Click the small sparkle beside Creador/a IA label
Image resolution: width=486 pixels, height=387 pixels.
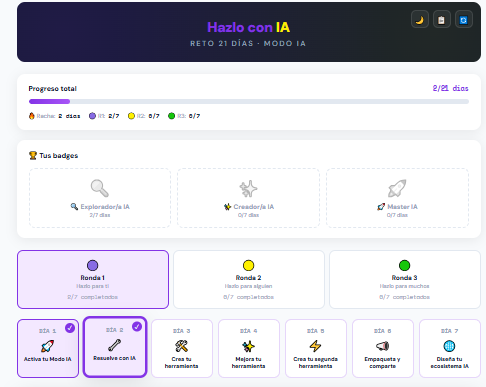(227, 207)
